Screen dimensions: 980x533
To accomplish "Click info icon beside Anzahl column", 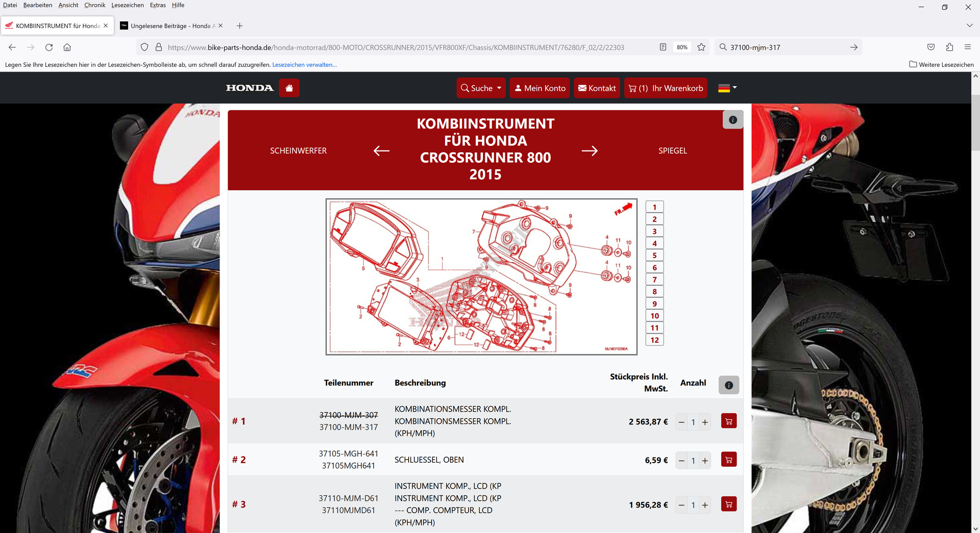I will [728, 385].
